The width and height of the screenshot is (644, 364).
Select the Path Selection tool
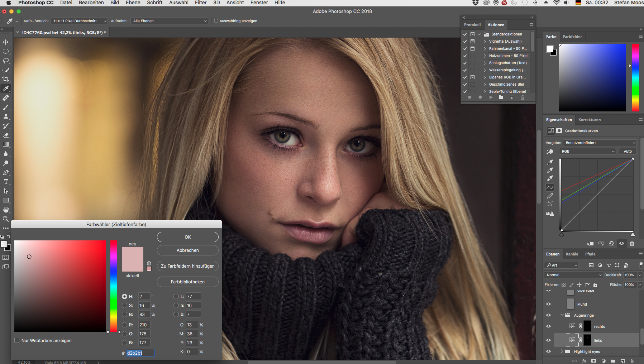[x=6, y=191]
